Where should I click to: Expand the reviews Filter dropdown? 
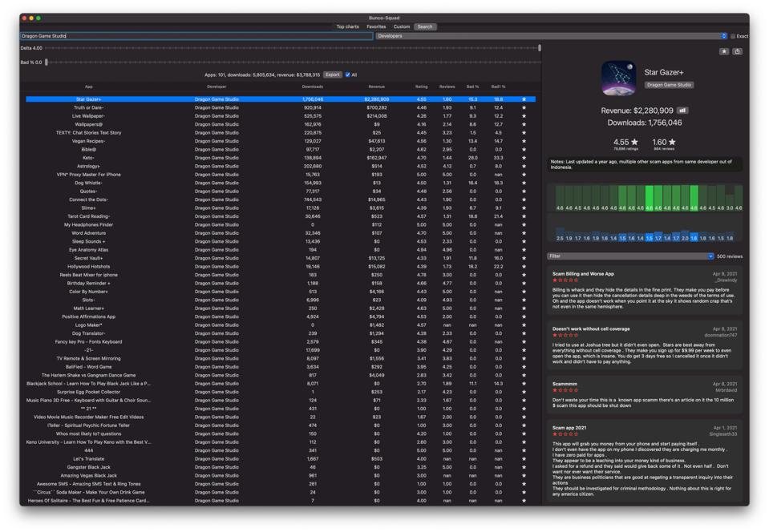pos(629,256)
